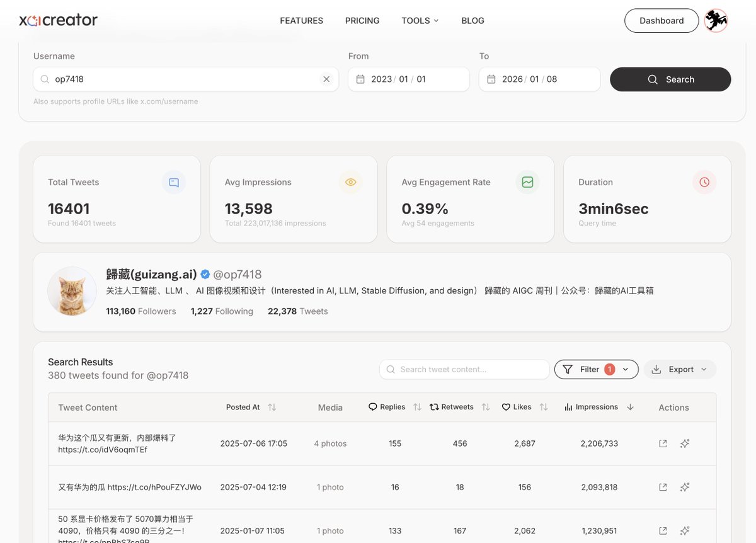This screenshot has width=756, height=543.
Task: Click the Username input containing op7418
Action: [186, 79]
